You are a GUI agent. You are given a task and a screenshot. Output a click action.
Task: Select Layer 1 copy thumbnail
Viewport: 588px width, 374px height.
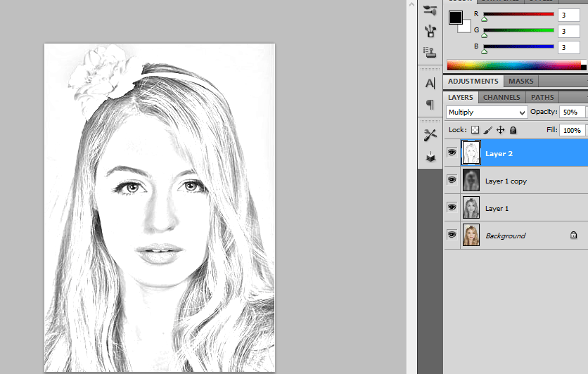coord(471,180)
